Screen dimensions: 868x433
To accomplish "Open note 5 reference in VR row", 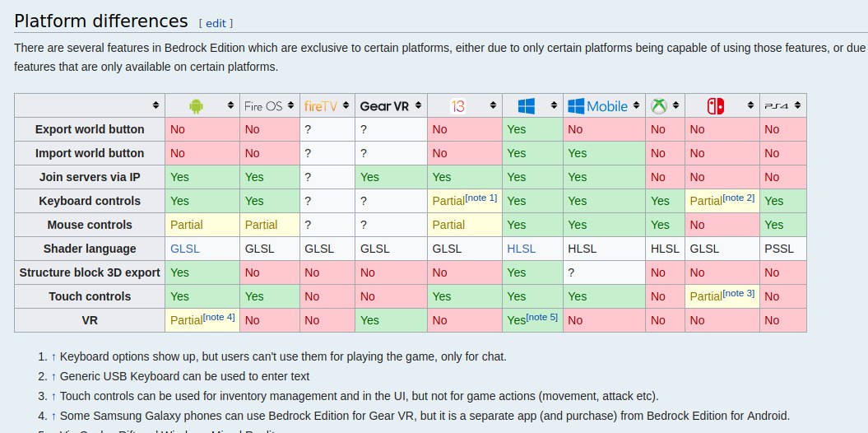I will (x=542, y=317).
